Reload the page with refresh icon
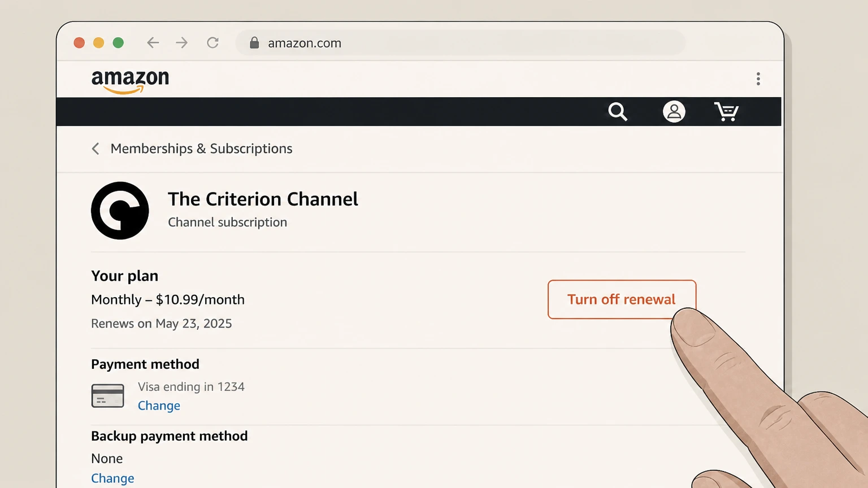 point(212,43)
